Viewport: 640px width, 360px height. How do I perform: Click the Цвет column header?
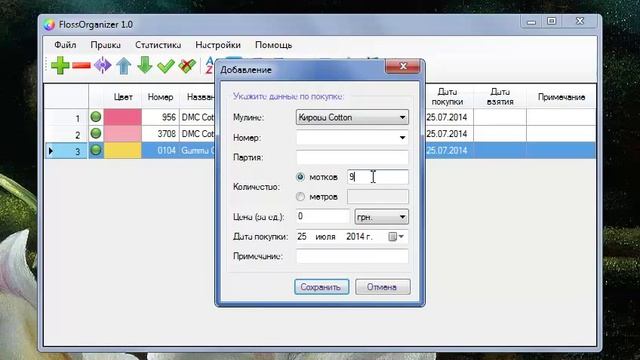pyautogui.click(x=123, y=97)
